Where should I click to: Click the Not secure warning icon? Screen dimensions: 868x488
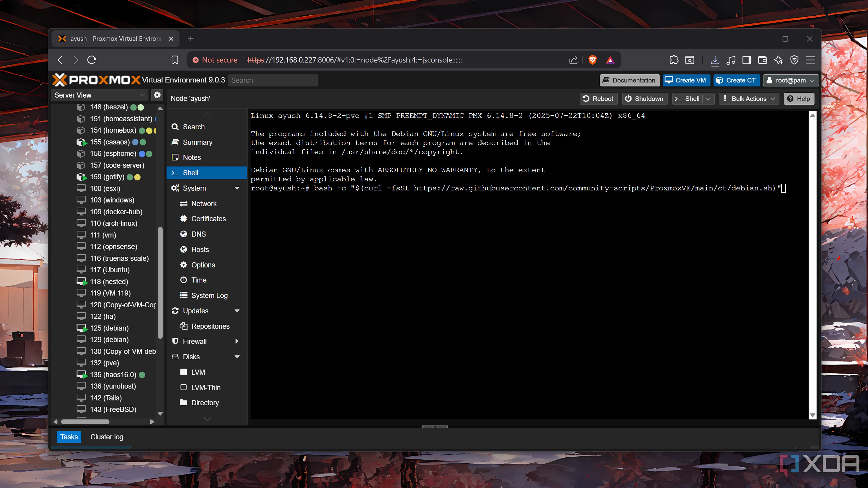196,60
